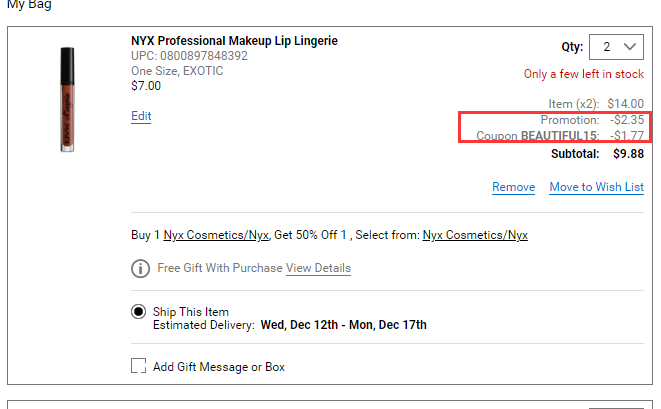The width and height of the screenshot is (661, 409).
Task: Click the Coupon BEAUTIFUL15 line
Action: click(x=560, y=136)
